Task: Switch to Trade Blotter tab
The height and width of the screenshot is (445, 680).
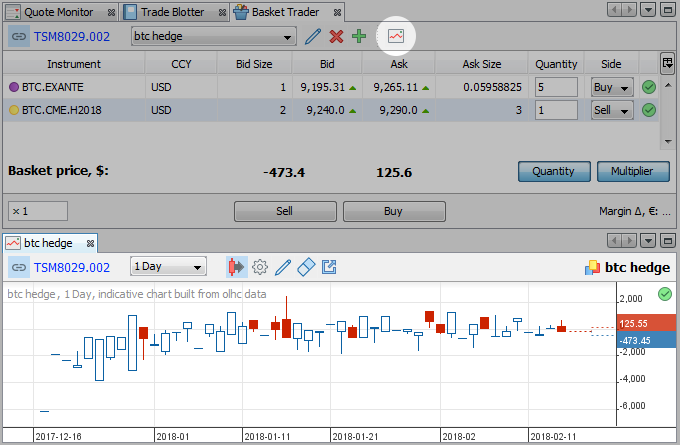Action: click(172, 12)
